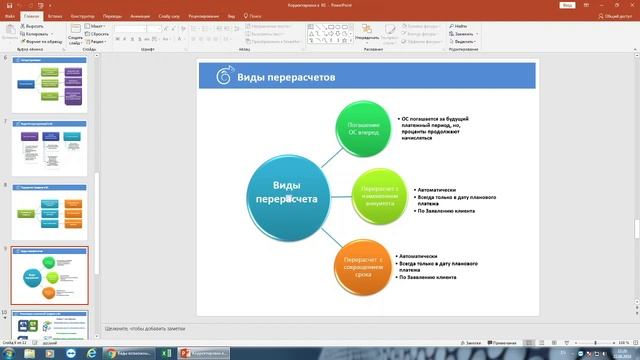Open File Explorer from the taskbar
640x360 pixels.
[x=29, y=353]
